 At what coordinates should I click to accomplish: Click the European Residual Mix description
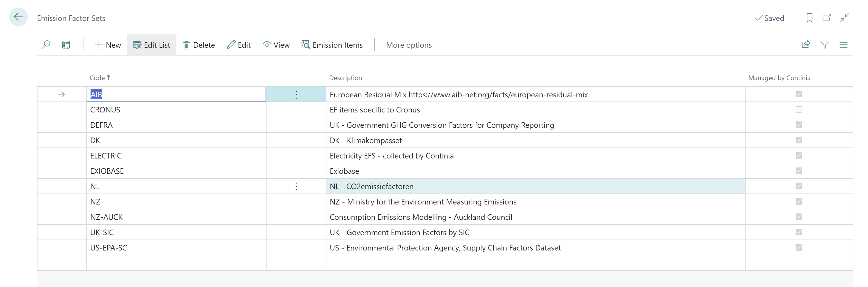click(x=536, y=95)
